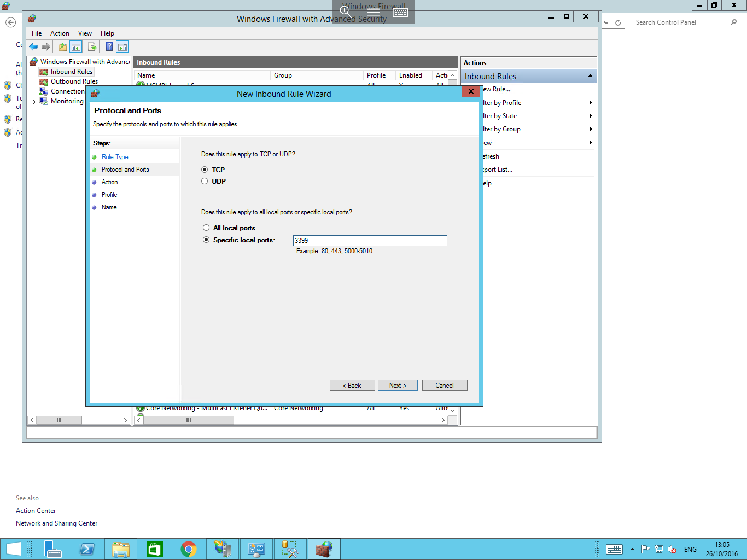Image resolution: width=747 pixels, height=560 pixels.
Task: Switch to Windows Firewall taskbar icon
Action: [x=324, y=549]
